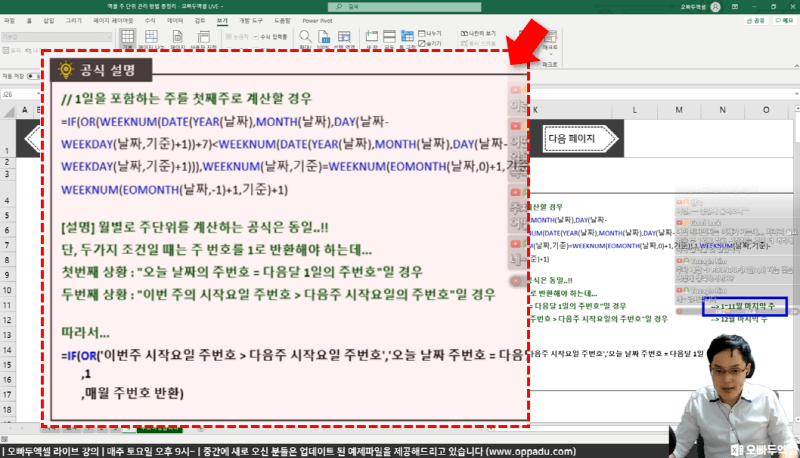This screenshot has height=458, width=800.
Task: Click the Hide (숨기기) window icon
Action: point(430,43)
